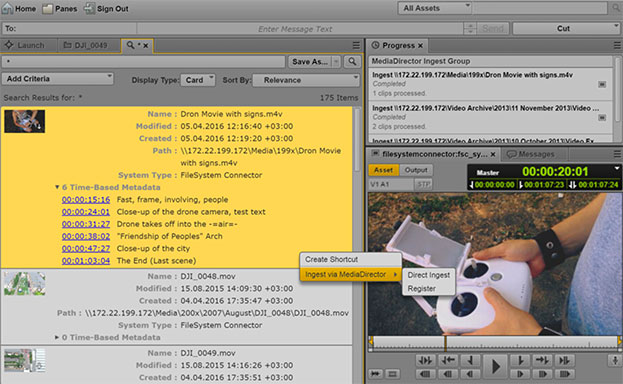Image resolution: width=623 pixels, height=384 pixels.
Task: Jump to timecode 00:01:03:04
Action: click(x=86, y=261)
